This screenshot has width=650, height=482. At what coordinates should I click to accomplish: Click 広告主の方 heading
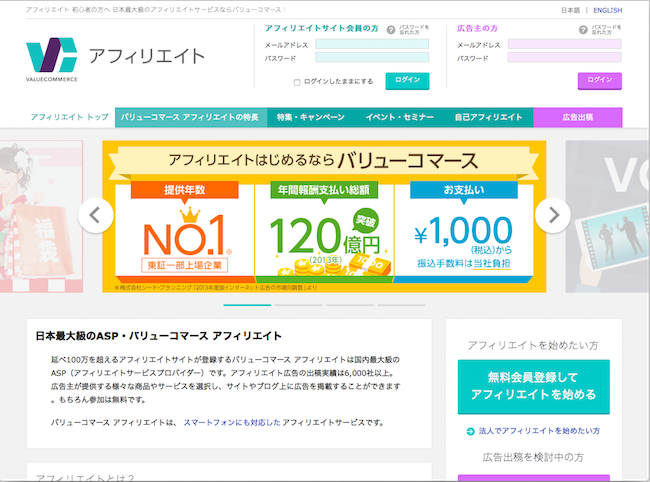[x=478, y=28]
